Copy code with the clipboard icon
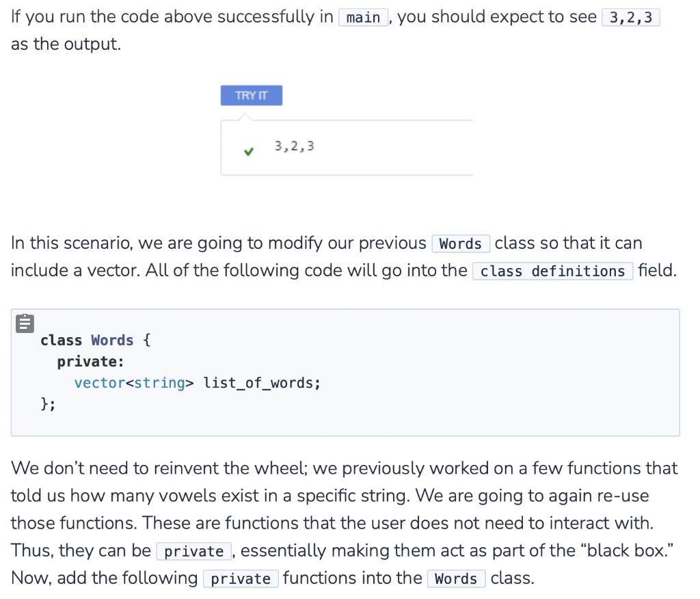 point(25,323)
